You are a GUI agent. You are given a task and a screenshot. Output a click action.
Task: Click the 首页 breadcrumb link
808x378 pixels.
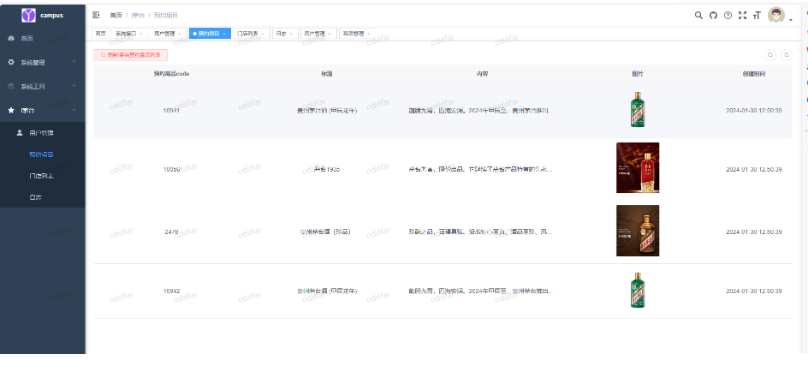pos(115,15)
